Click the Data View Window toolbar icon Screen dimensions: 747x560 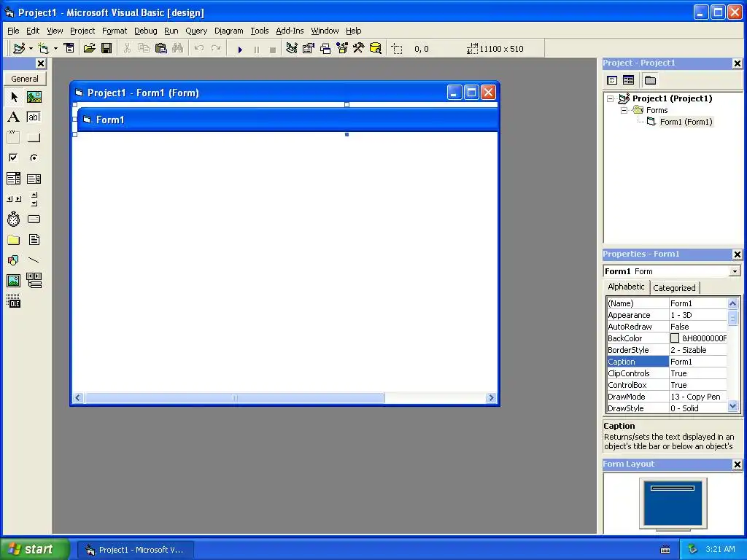point(376,49)
